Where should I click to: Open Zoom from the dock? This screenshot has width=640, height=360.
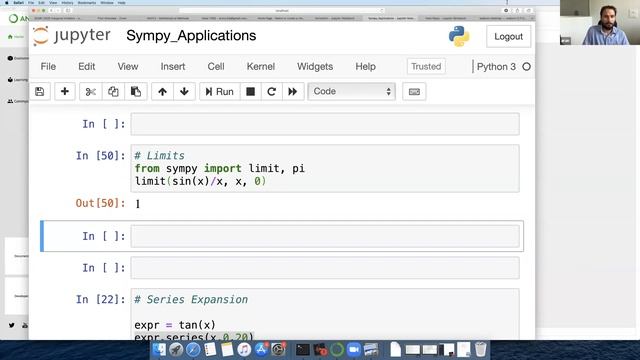(353, 349)
